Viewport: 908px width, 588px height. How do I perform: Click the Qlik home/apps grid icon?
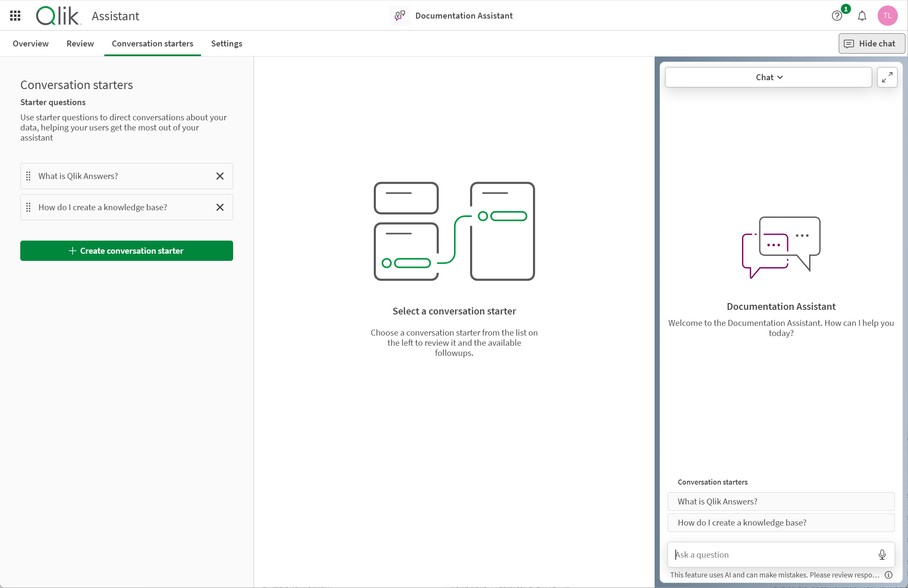tap(15, 15)
